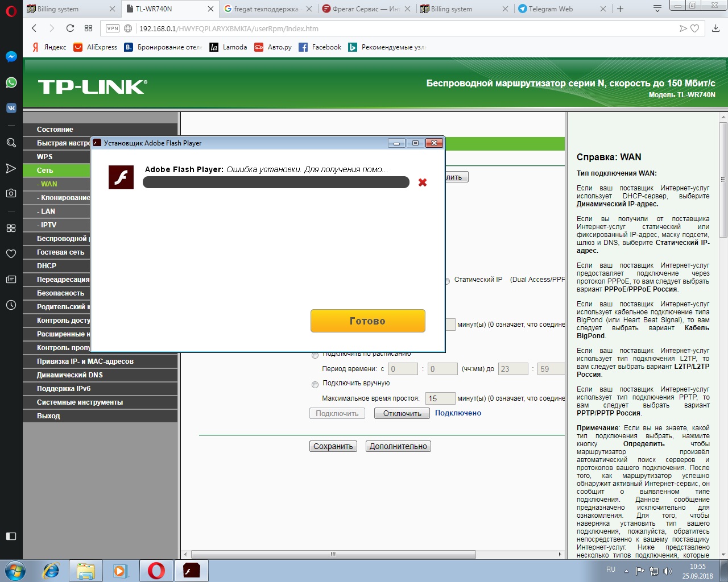Viewport: 728px width, 582px height.
Task: Open Facebook Messenger in Opera sidebar
Action: point(11,56)
